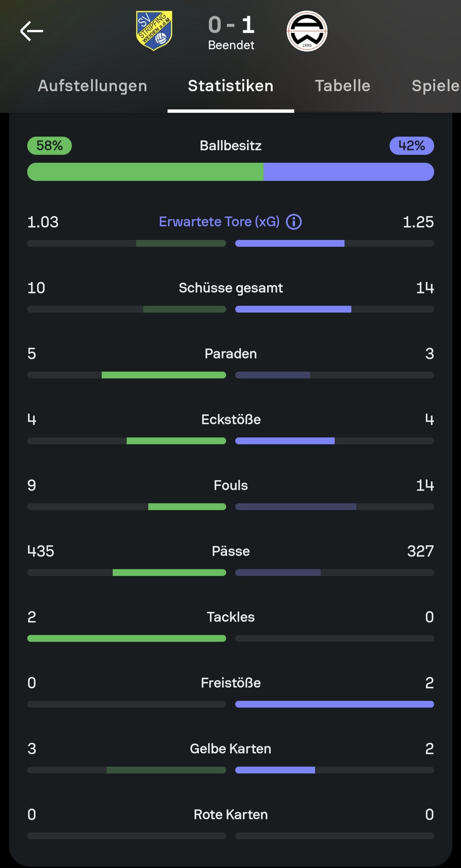Screen dimensions: 461x868
Task: Tap the Pässe stat label
Action: pyautogui.click(x=231, y=551)
